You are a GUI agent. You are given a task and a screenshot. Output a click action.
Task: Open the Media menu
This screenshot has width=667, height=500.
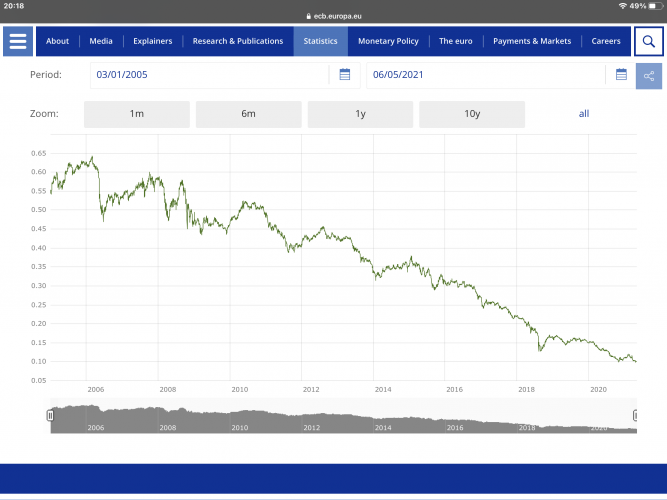click(x=101, y=41)
